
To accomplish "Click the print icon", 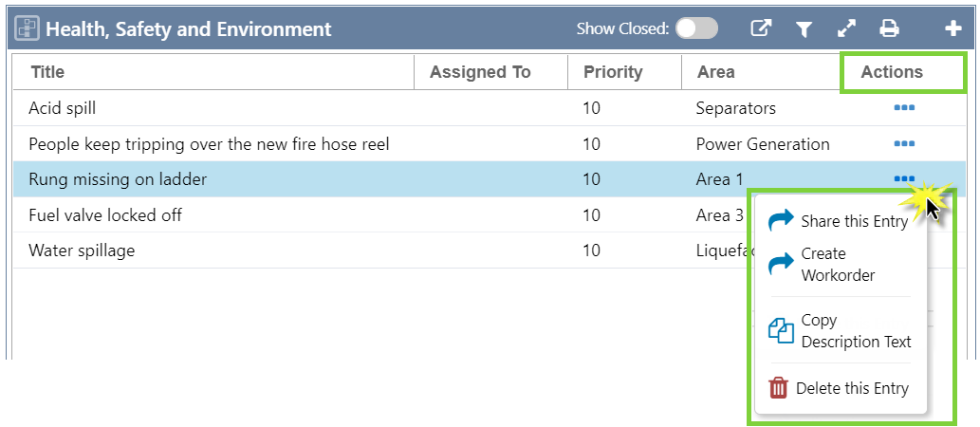I will pyautogui.click(x=889, y=28).
